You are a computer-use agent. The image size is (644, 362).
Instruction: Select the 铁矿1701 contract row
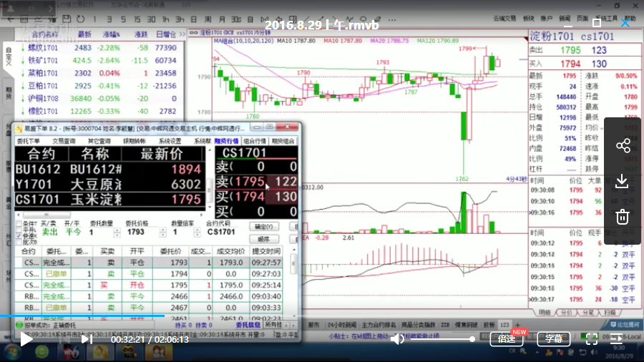99,60
